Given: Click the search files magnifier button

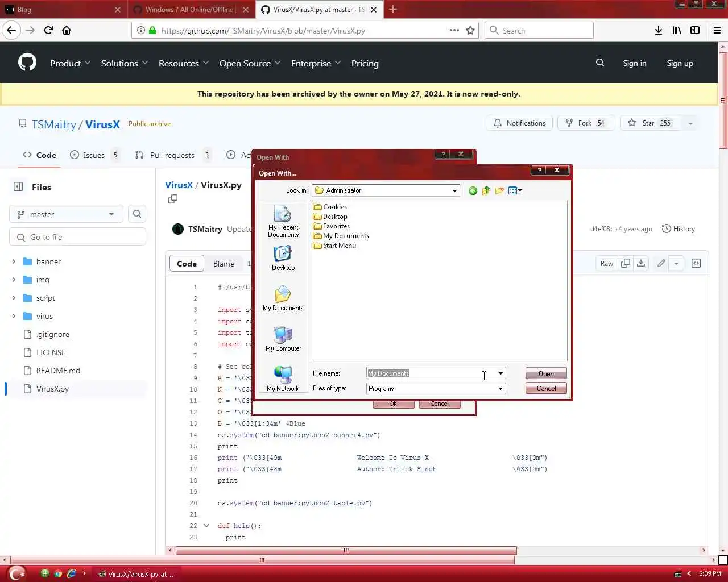Looking at the screenshot, I should click(137, 214).
